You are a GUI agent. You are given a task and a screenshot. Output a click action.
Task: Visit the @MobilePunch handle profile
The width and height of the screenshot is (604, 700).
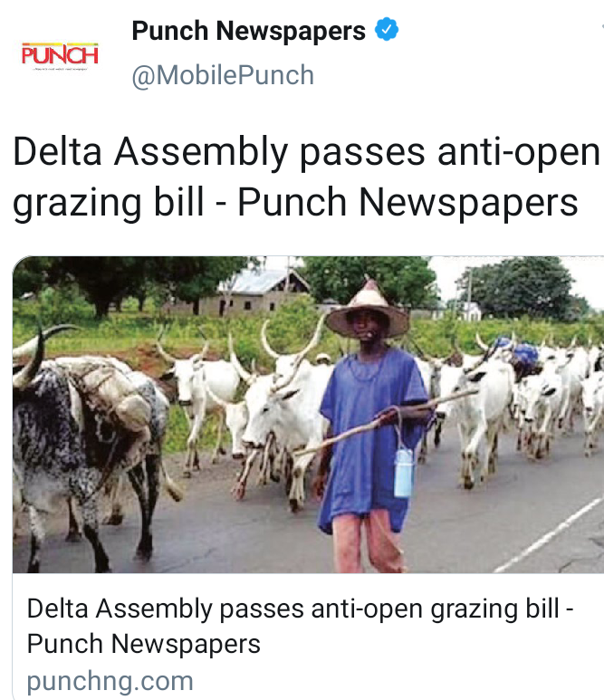click(223, 75)
